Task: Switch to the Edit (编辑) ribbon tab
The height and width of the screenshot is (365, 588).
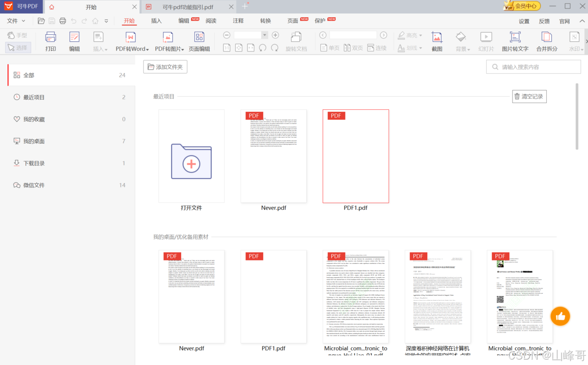Action: click(184, 21)
